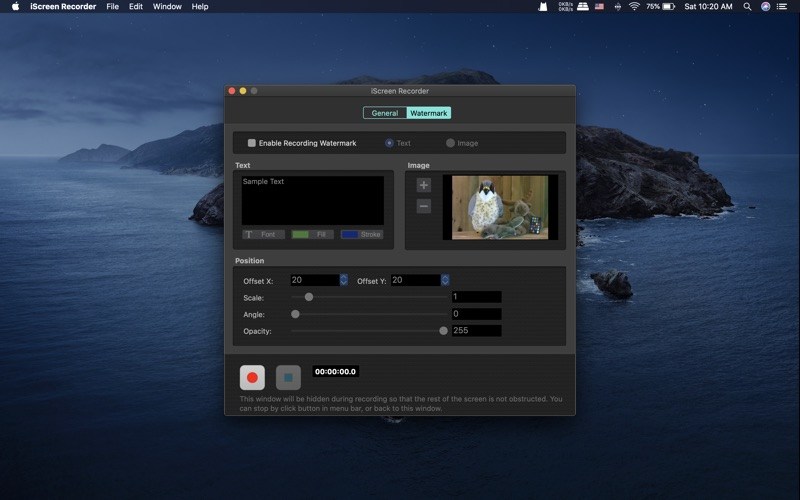800x500 pixels.
Task: Switch to the General tab
Action: coord(384,113)
